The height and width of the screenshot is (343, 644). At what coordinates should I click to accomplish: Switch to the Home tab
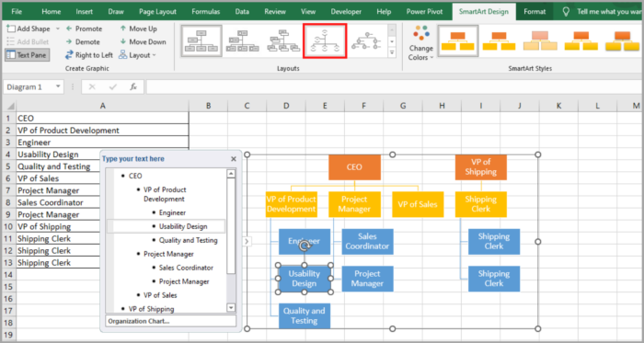pos(52,11)
